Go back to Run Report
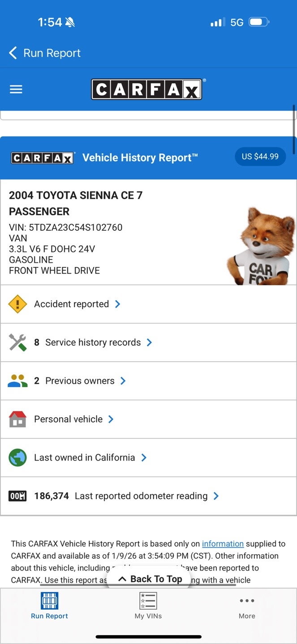Viewport: 297px width, 644px height. click(45, 53)
